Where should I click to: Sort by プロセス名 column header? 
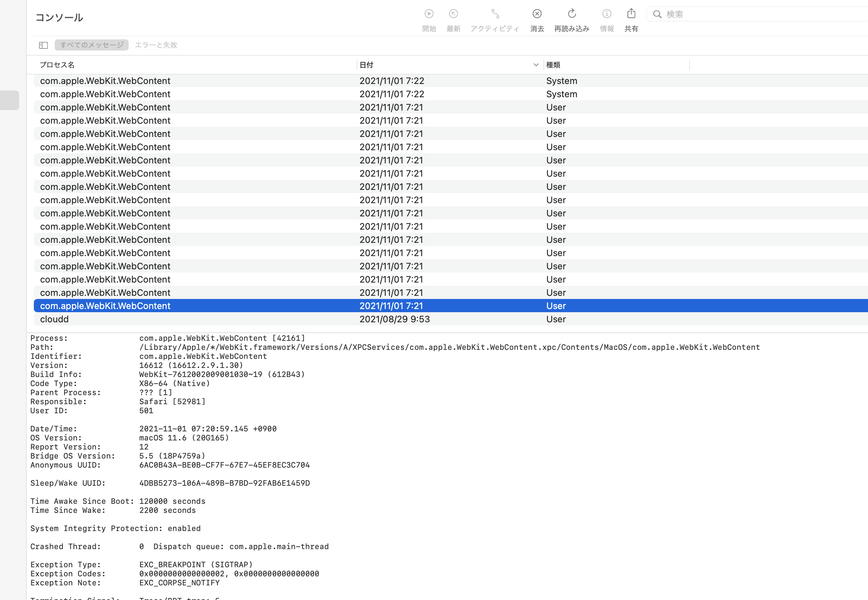[x=57, y=65]
